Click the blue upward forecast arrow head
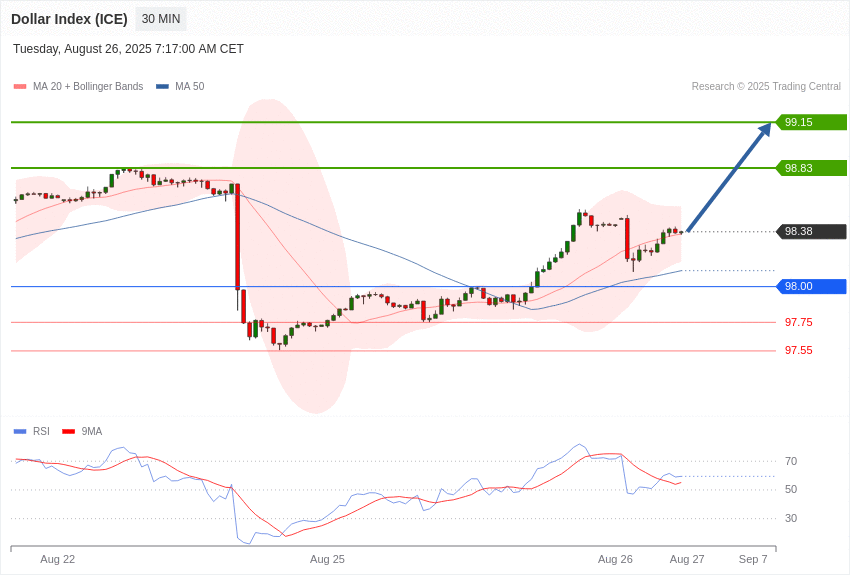The width and height of the screenshot is (850, 576). coord(764,131)
